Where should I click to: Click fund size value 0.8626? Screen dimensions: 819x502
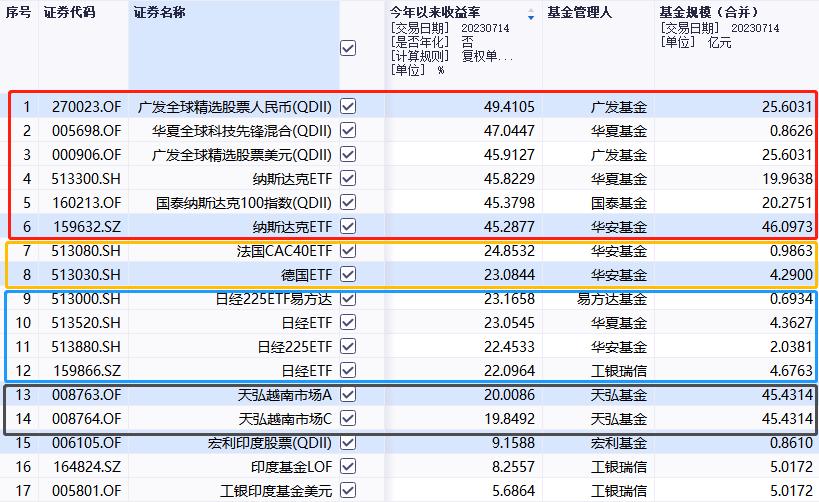791,131
